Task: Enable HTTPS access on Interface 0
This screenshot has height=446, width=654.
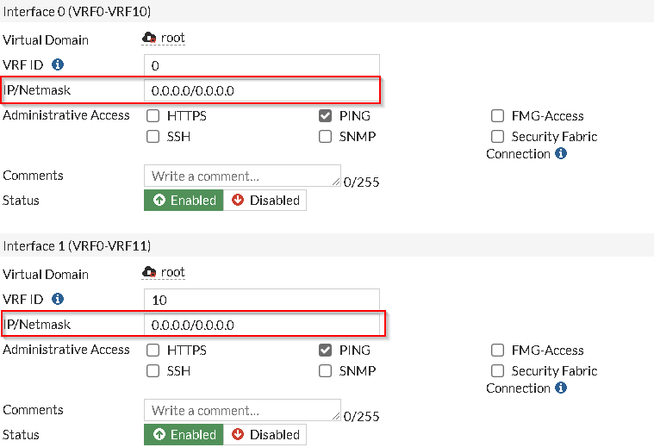Action: click(x=153, y=116)
